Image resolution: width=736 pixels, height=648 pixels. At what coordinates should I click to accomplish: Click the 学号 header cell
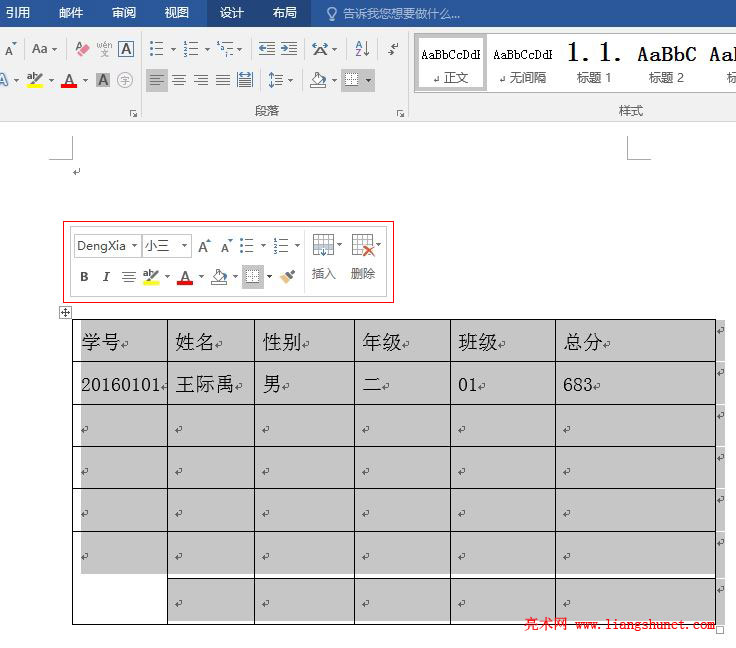pos(120,341)
